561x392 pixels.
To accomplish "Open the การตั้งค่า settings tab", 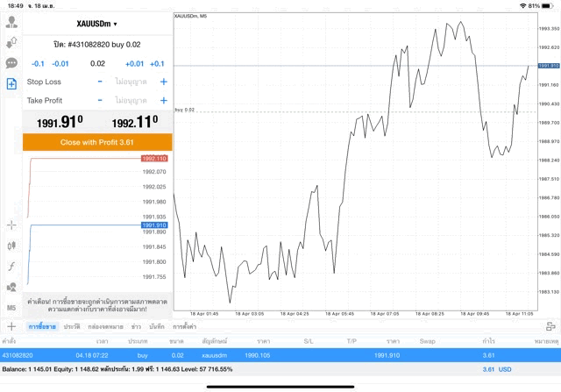I will [x=185, y=326].
